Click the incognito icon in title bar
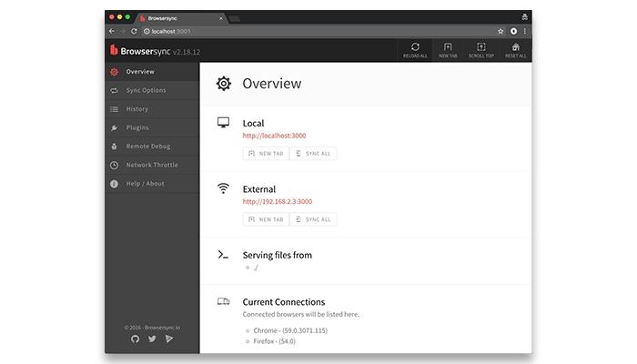Image resolution: width=637 pixels, height=364 pixels. coord(524,17)
